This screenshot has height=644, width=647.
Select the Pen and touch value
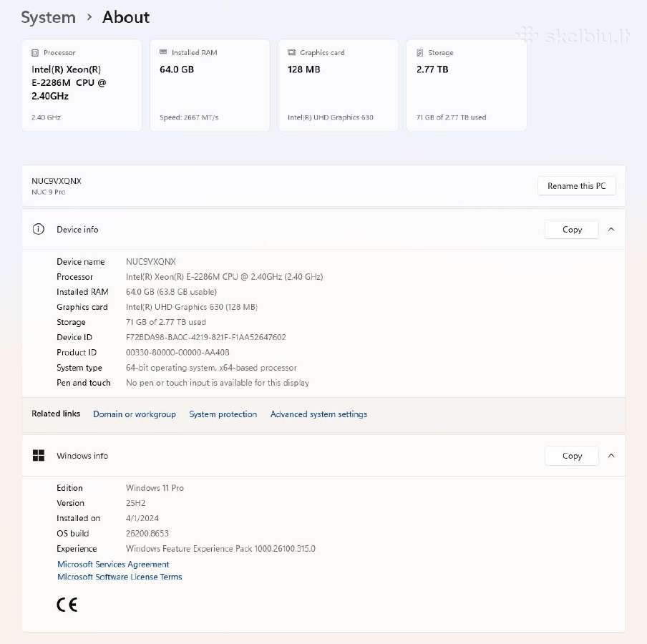coord(218,383)
